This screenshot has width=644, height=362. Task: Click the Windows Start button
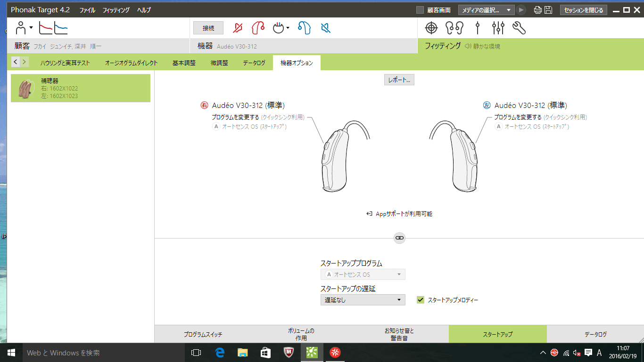pos(11,353)
